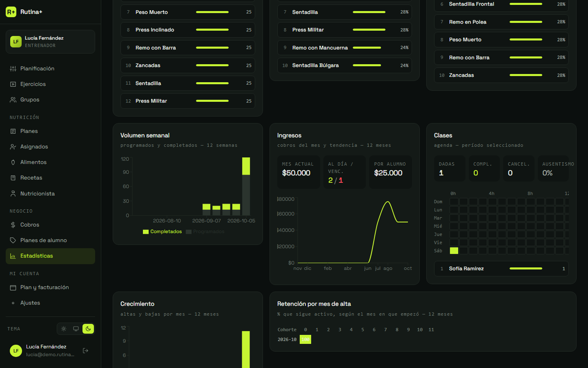Click the Cobros dollar icon

tap(13, 225)
